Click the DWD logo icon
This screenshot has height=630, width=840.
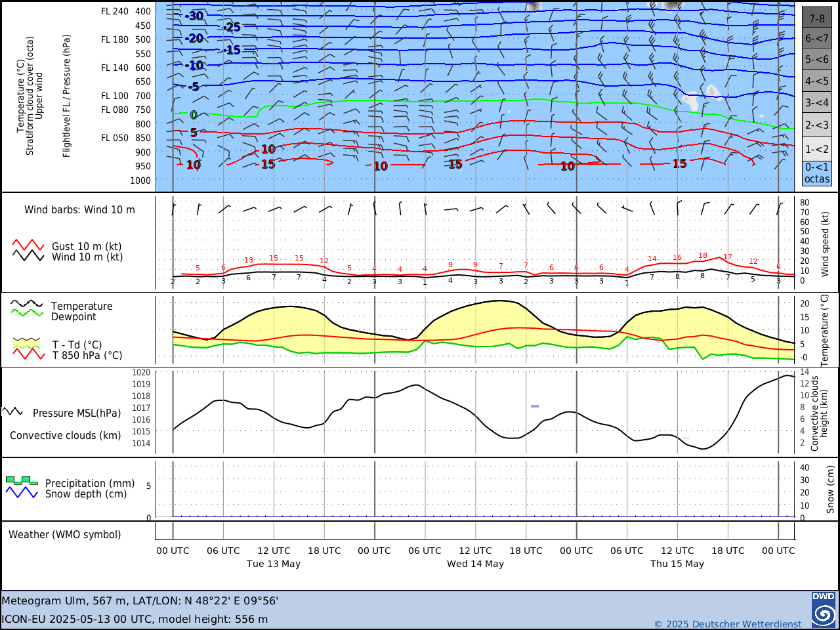click(824, 610)
